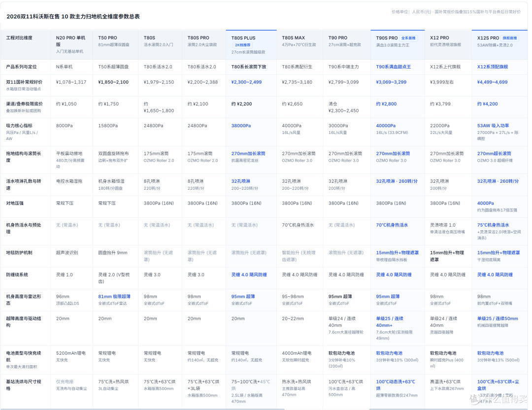The height and width of the screenshot is (410, 532).
Task: Select the T50 PRO column header
Action: (x=116, y=44)
